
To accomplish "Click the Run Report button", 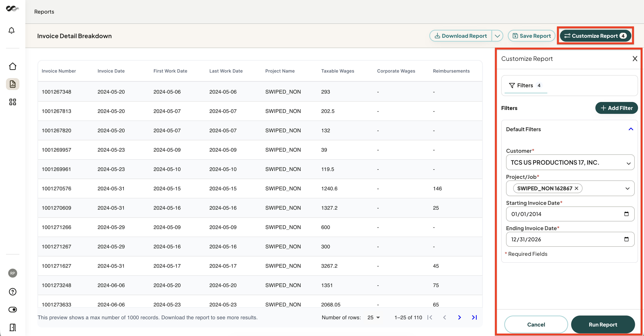I will (x=603, y=324).
